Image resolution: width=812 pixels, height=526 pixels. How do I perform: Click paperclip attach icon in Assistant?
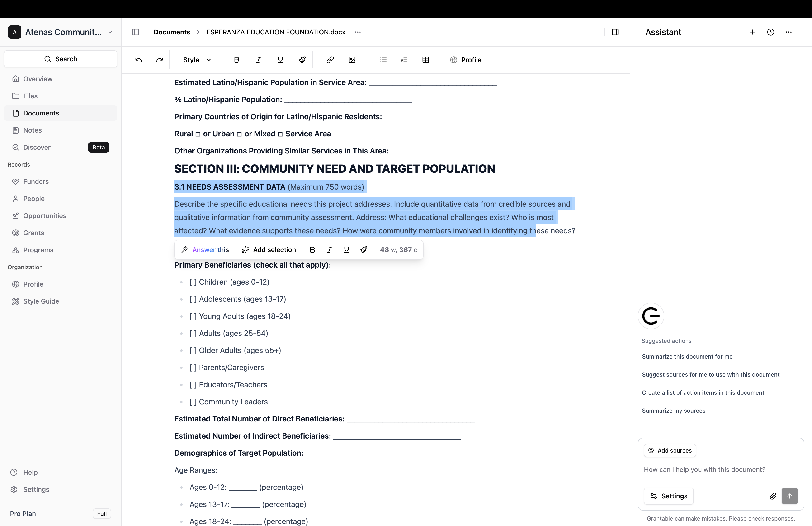[773, 496]
